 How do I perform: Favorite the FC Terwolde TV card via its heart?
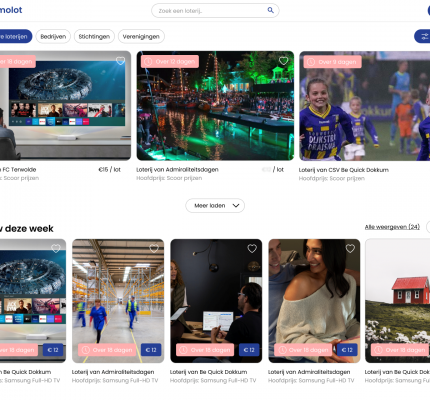[120, 61]
